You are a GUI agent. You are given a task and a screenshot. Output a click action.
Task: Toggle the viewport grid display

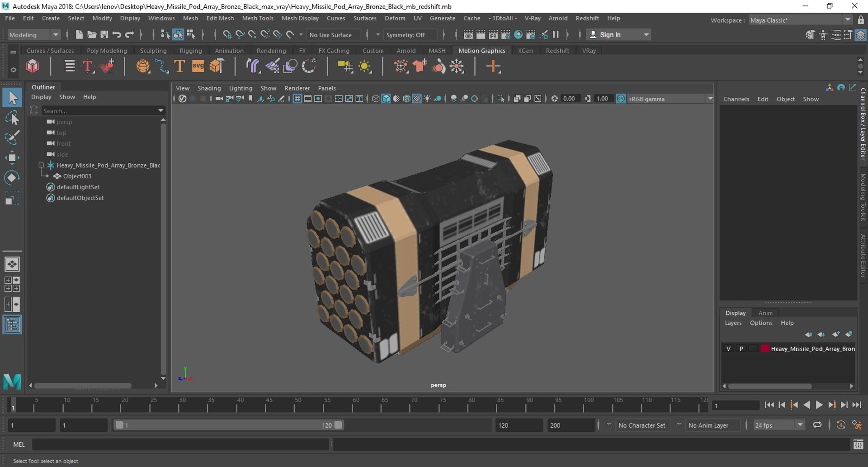297,99
